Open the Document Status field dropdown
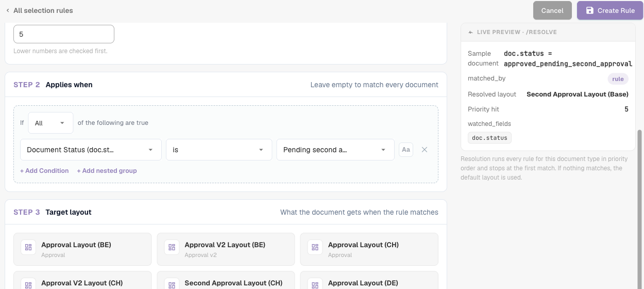 91,150
